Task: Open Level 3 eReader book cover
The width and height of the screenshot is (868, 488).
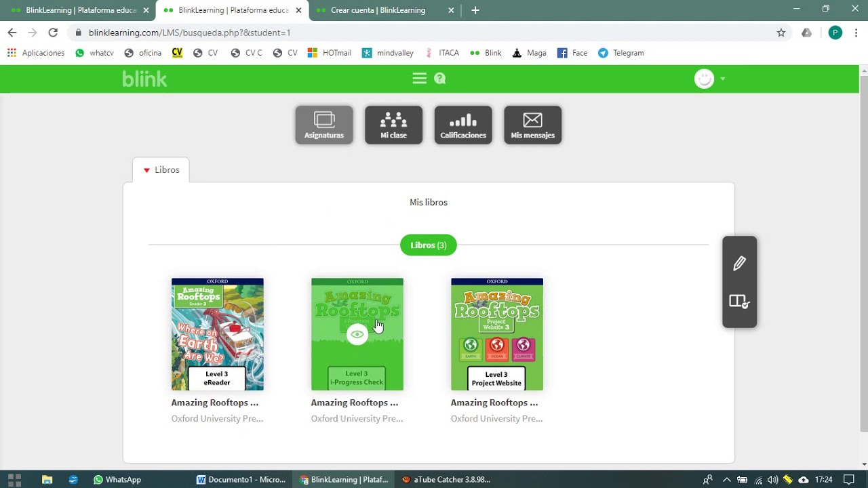Action: [218, 334]
